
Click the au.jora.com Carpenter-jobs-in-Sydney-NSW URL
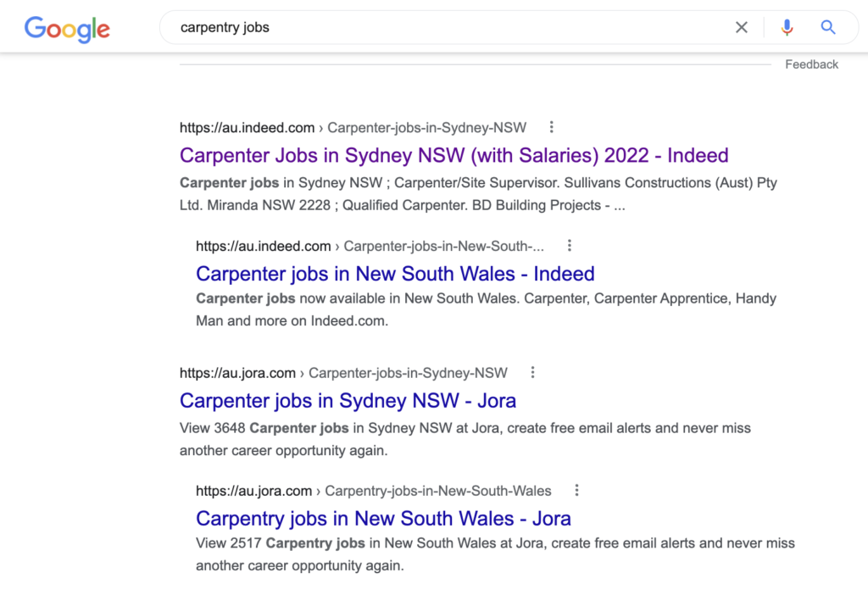pos(343,373)
